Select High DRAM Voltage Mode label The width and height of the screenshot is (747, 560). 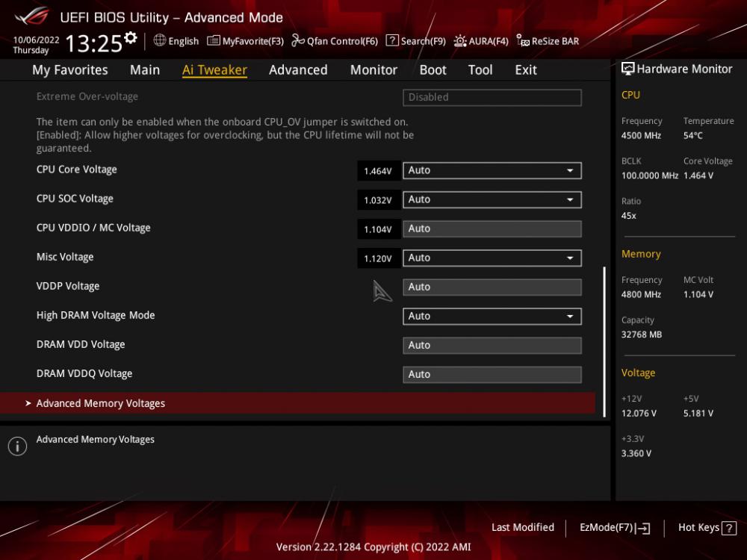click(x=96, y=315)
